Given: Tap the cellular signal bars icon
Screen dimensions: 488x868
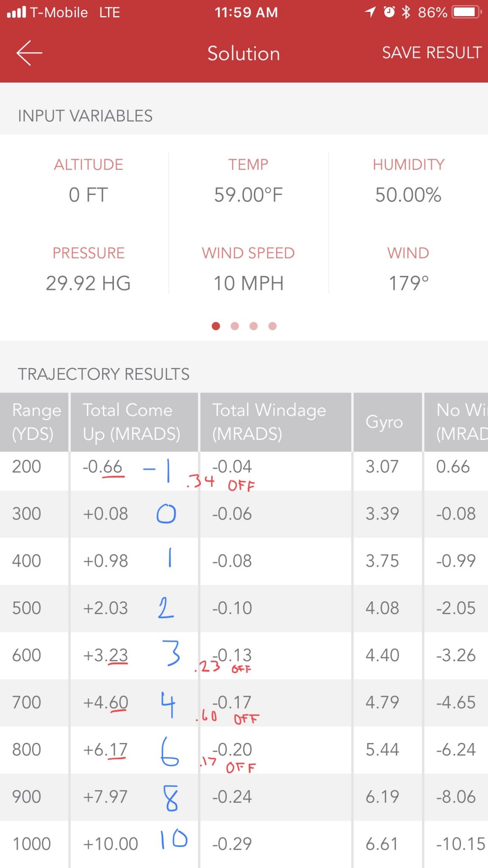Looking at the screenshot, I should (17, 12).
